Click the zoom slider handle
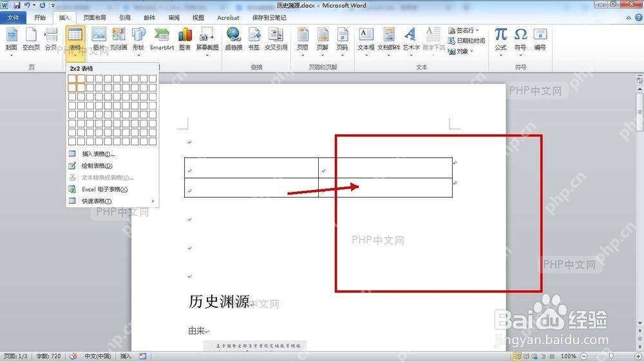The width and height of the screenshot is (644, 362). point(611,356)
